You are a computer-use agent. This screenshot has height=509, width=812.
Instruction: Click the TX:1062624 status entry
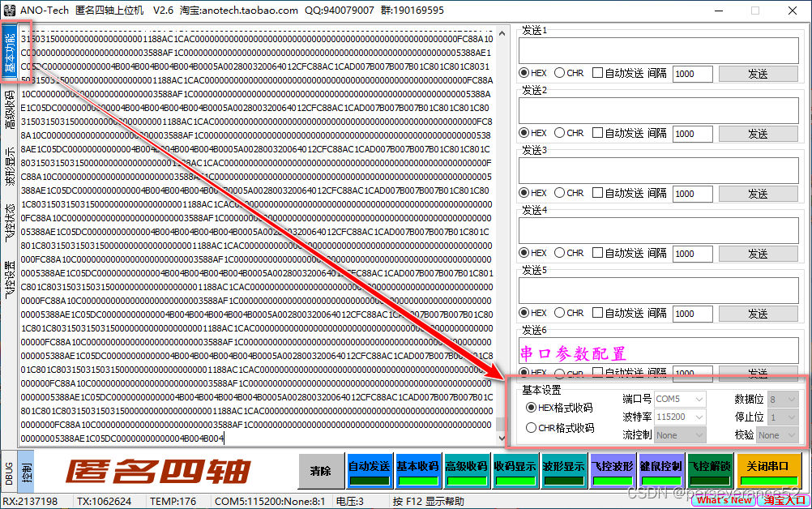104,501
